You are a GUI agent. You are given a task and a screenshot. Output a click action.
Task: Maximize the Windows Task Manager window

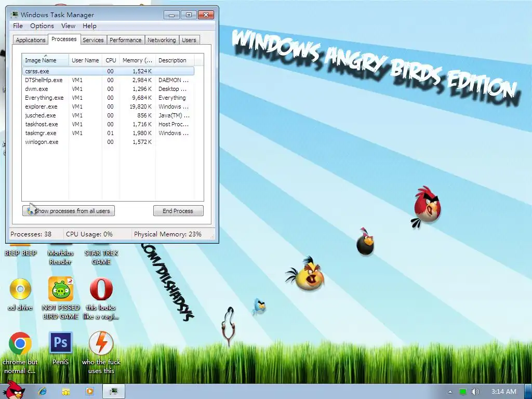[189, 15]
